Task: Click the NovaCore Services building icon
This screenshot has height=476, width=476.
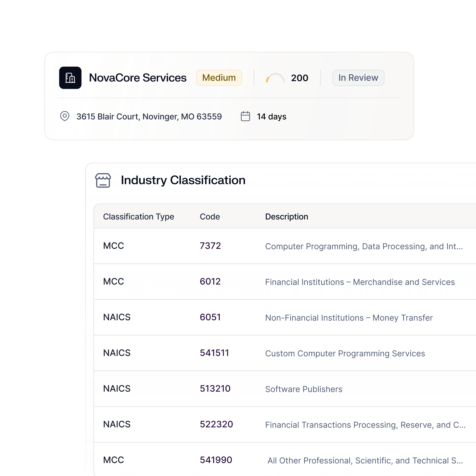Action: (x=70, y=78)
